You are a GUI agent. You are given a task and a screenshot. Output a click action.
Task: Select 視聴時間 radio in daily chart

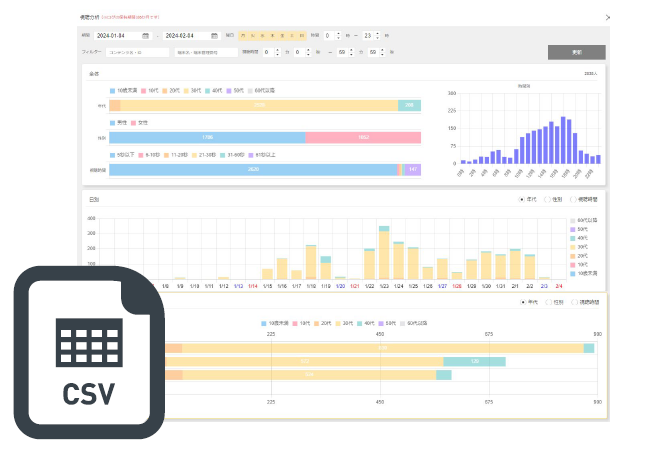(572, 199)
